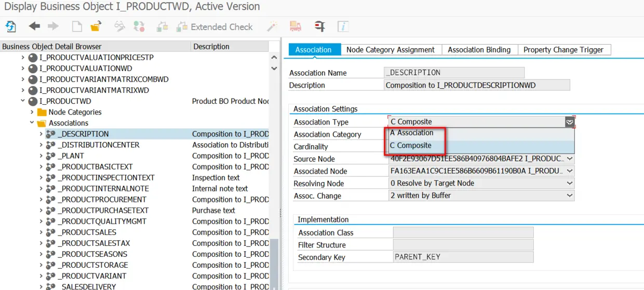Click the Business Object Detail Browser column header
This screenshot has width=644, height=290.
point(96,46)
